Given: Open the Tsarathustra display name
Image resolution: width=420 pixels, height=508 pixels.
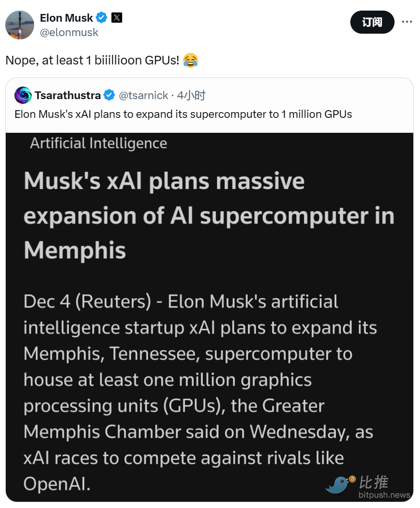Looking at the screenshot, I should [x=68, y=95].
